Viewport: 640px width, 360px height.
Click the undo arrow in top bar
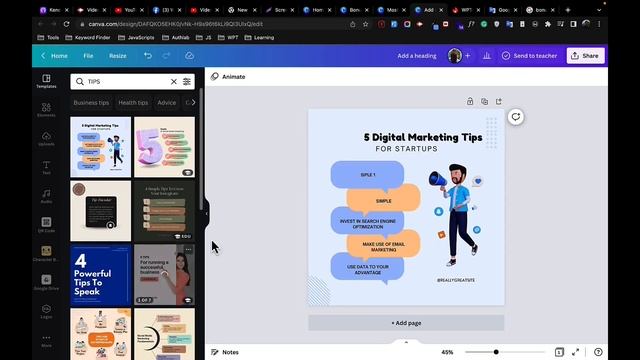coord(148,56)
